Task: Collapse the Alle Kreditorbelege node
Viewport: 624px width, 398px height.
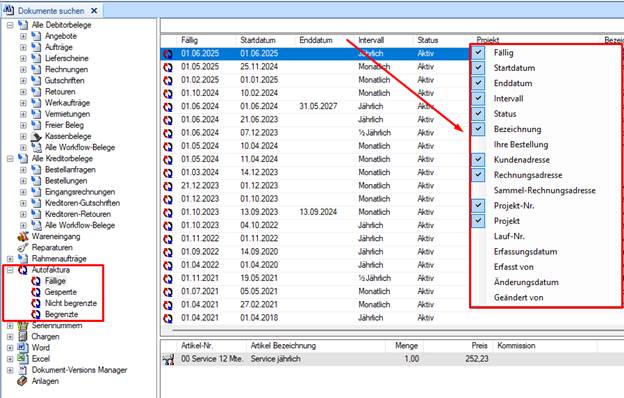Action: pos(10,159)
